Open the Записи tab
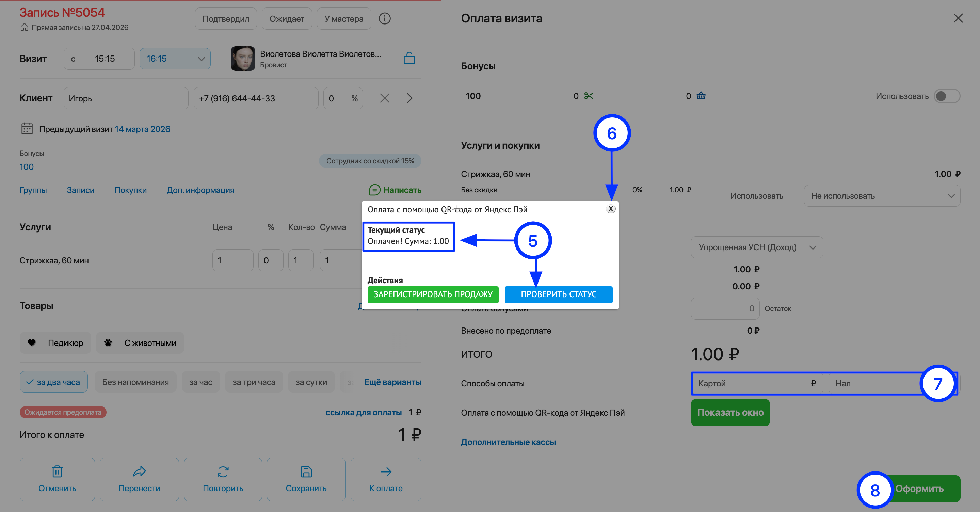 (x=81, y=190)
